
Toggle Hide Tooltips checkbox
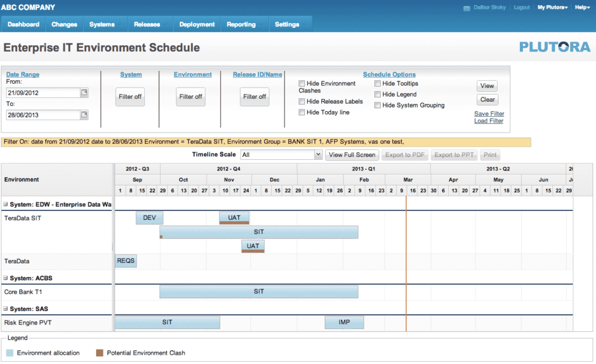coord(377,84)
